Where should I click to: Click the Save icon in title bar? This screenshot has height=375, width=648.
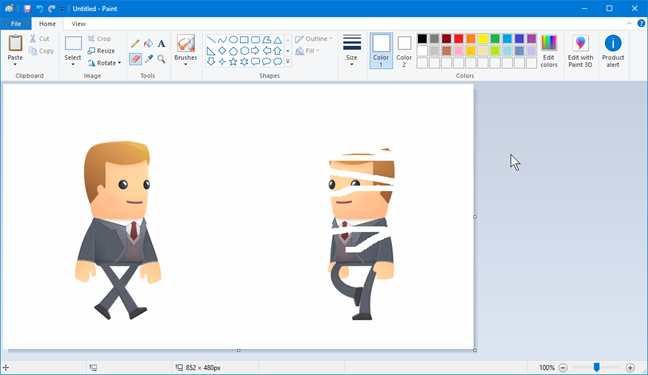pos(27,8)
